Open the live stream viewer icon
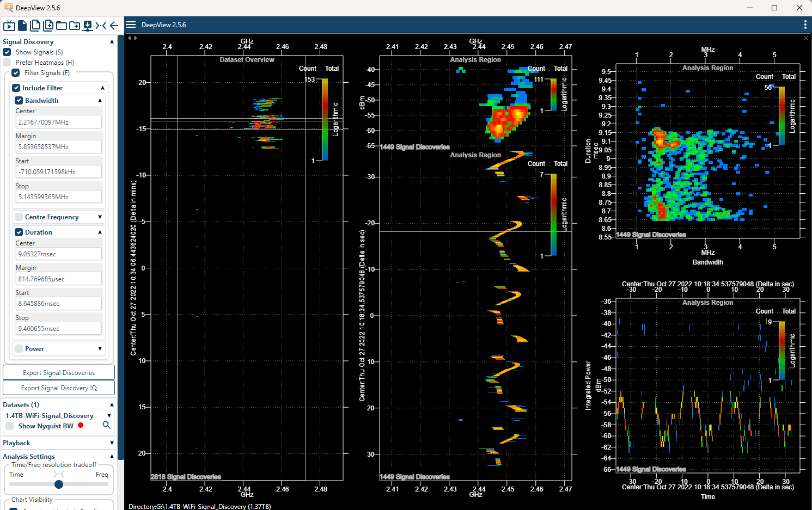812x510 pixels. tap(9, 25)
